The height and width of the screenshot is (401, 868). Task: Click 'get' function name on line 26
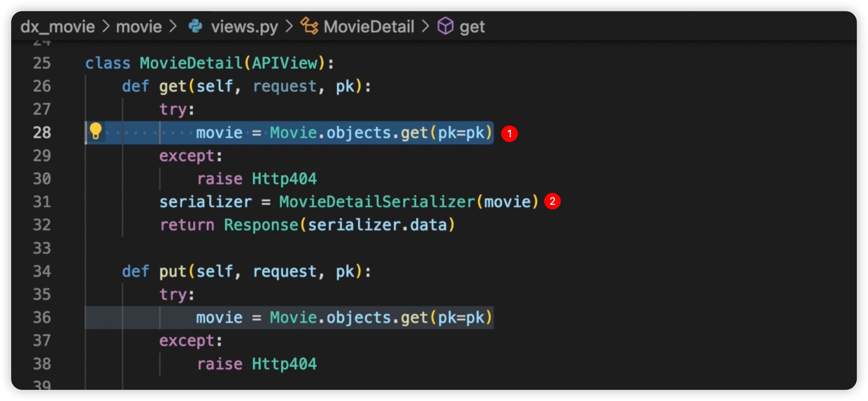(172, 87)
